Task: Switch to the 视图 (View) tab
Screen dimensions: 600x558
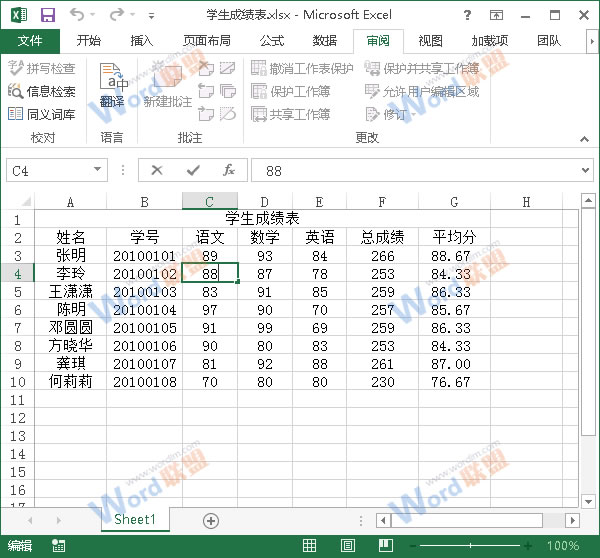Action: point(430,41)
